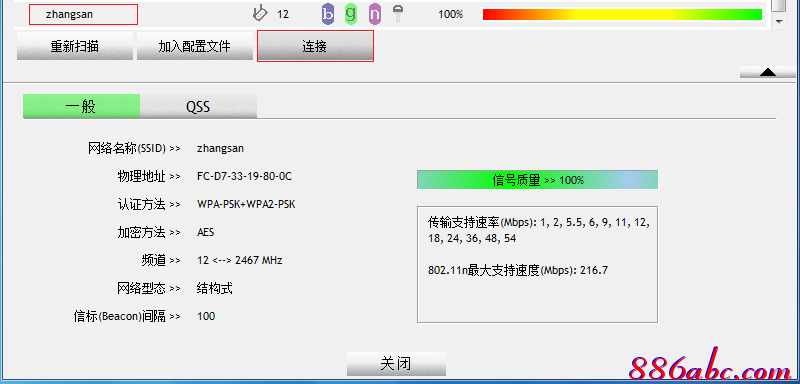The height and width of the screenshot is (384, 800).
Task: Click the signal strength color bar for zhangsan
Action: 622,14
